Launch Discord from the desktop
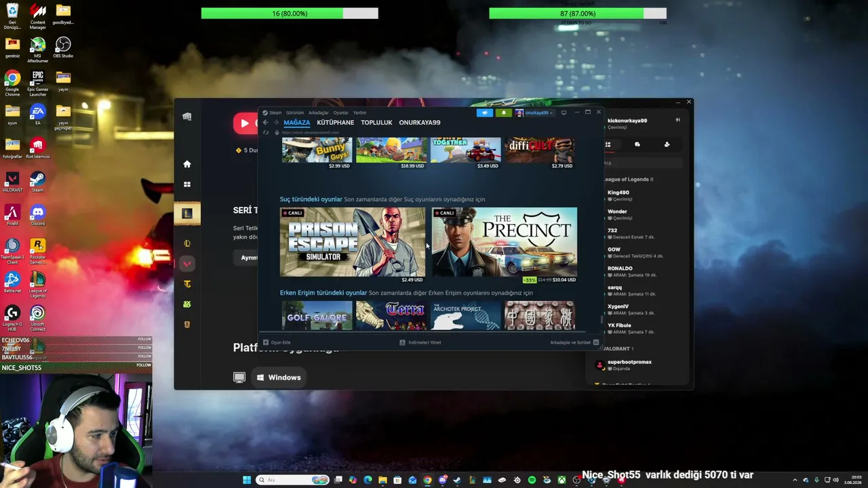The width and height of the screenshot is (868, 488). pos(38,216)
